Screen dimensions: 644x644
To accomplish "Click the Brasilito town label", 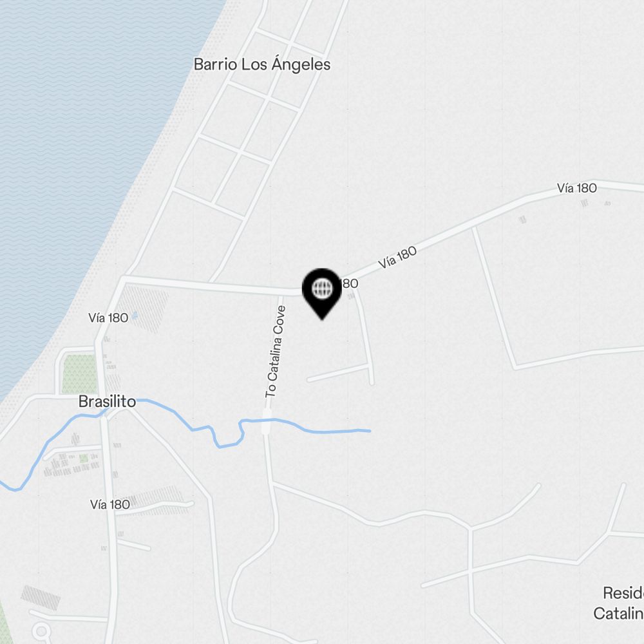I will coord(107,401).
